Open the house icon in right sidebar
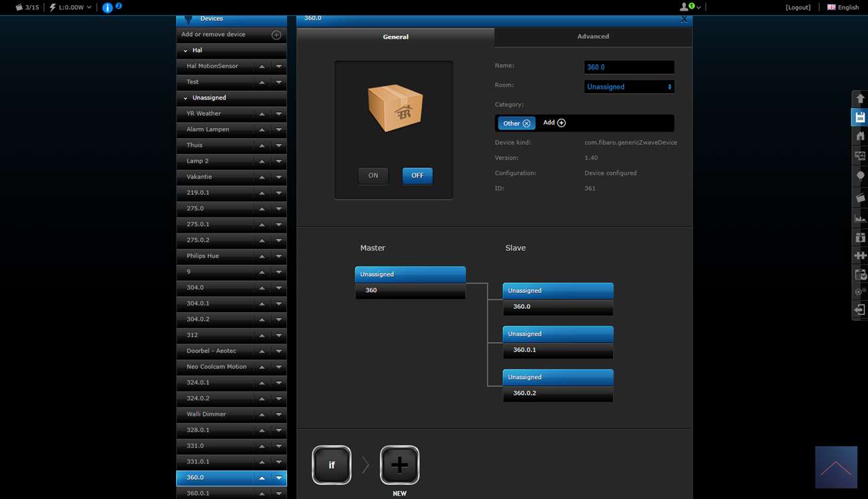868x499 pixels. (x=860, y=136)
